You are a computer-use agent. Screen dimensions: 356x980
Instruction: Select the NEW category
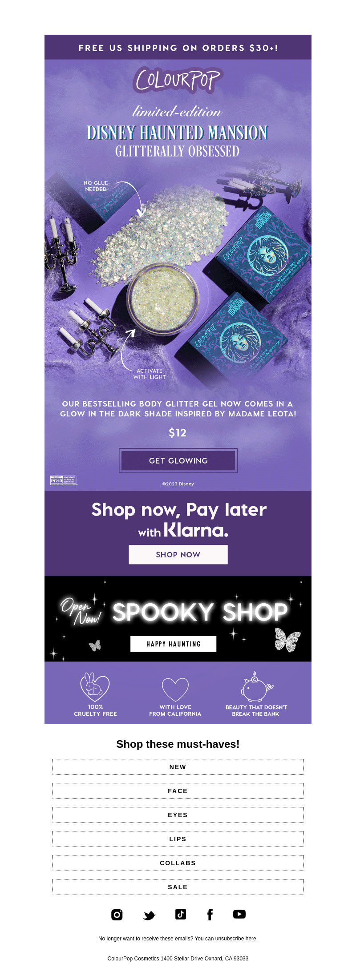coord(178,767)
